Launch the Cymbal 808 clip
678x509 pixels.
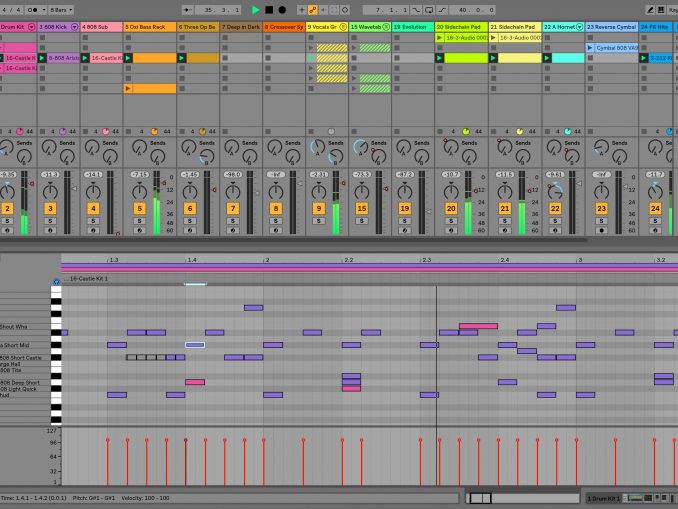point(590,47)
